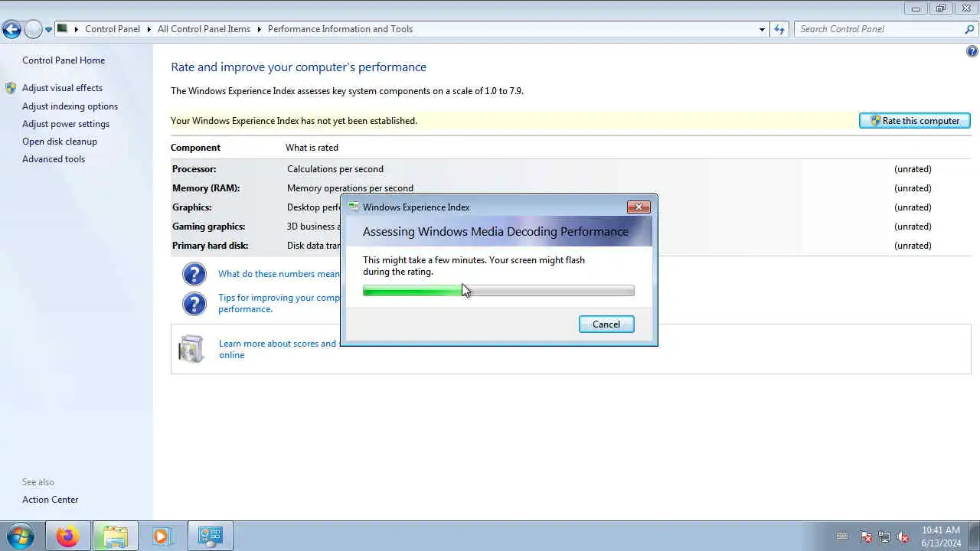Open the taskbar clock and date
Image resolution: width=980 pixels, height=551 pixels.
941,536
